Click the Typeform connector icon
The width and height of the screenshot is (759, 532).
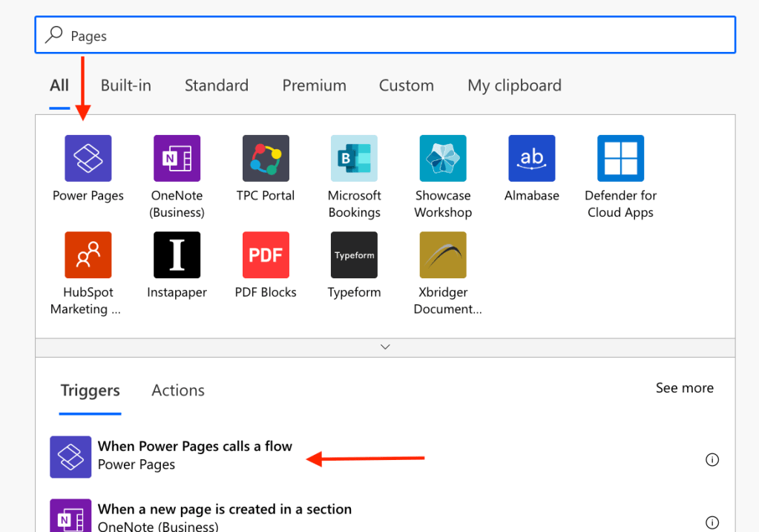pos(354,254)
